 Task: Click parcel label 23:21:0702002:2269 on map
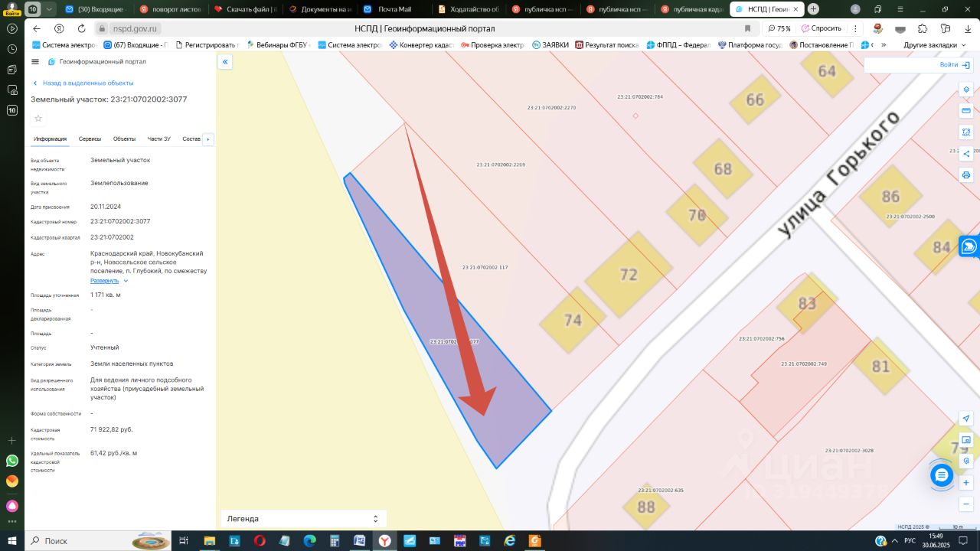tap(501, 165)
